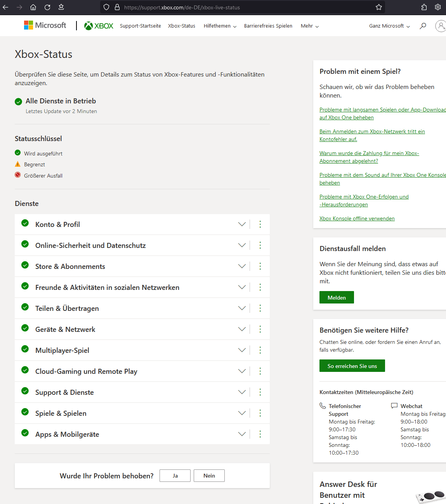Answer Nein to problem resolved
446x504 pixels.
point(209,476)
